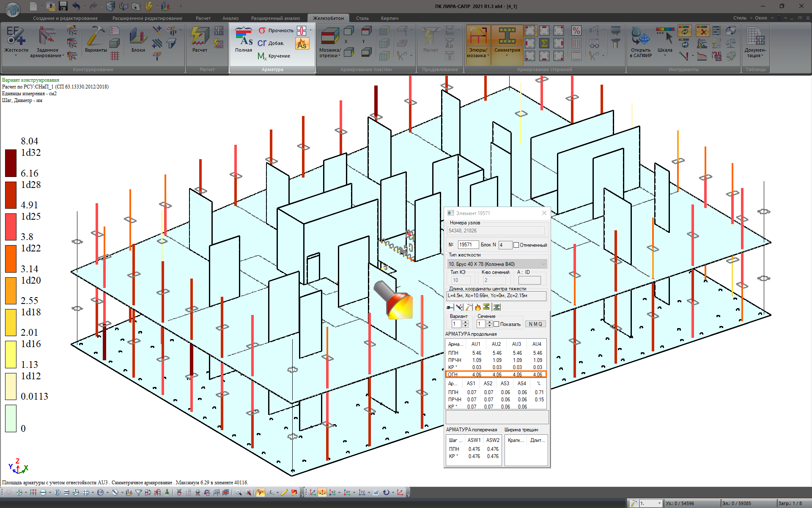
Task: Expand the Тип жесткости dropdown
Action: pyautogui.click(x=543, y=264)
